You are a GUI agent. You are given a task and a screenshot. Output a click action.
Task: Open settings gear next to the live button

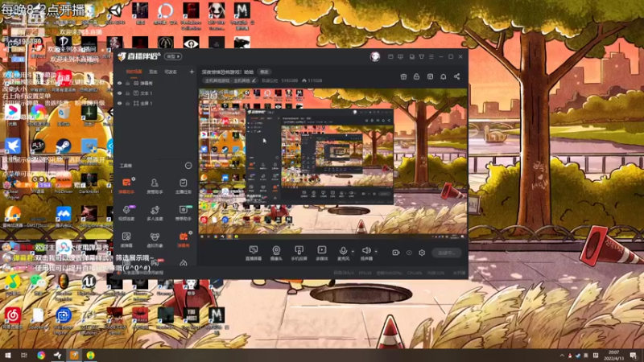422,253
